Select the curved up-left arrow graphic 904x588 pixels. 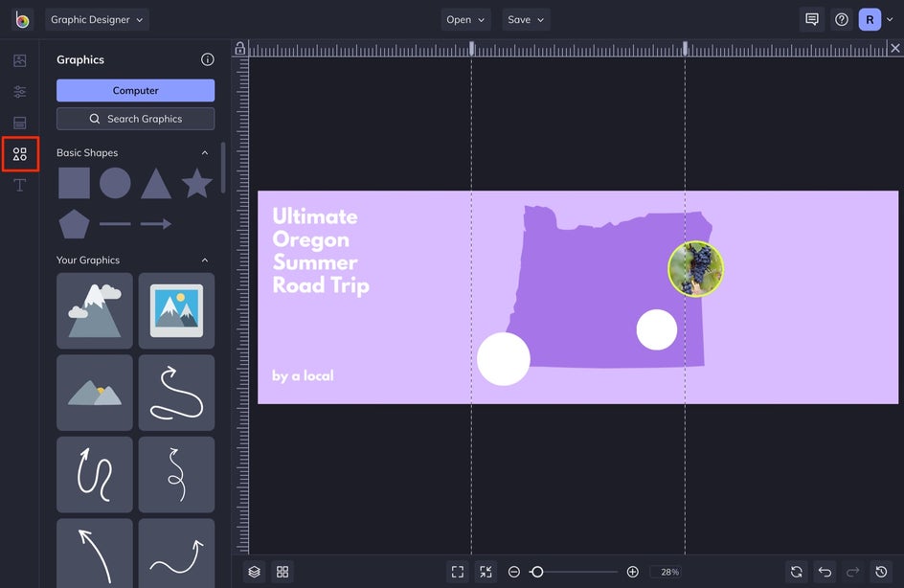pyautogui.click(x=95, y=554)
